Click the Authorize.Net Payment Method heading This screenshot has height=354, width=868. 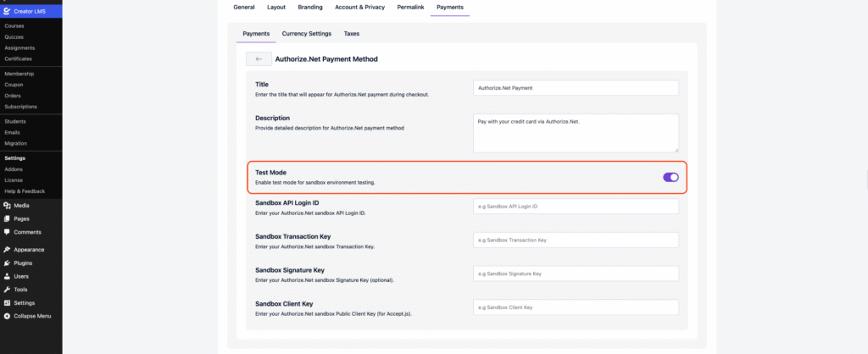pyautogui.click(x=326, y=58)
